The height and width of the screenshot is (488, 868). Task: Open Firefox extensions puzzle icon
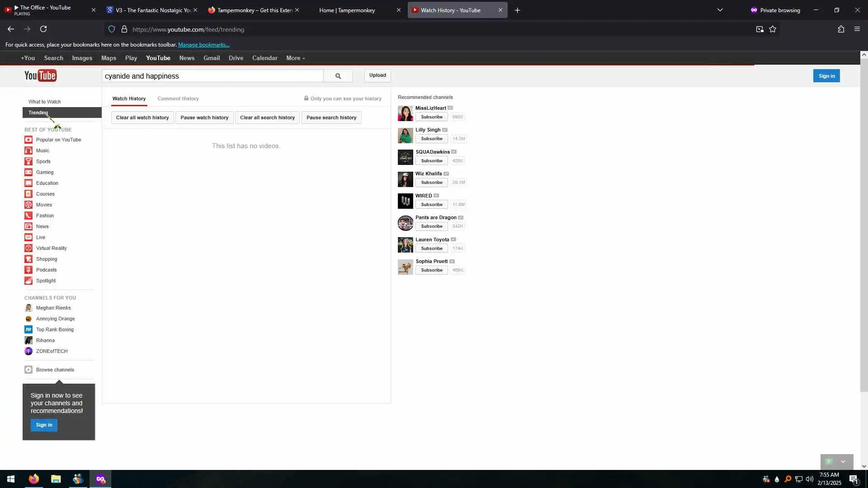[841, 29]
